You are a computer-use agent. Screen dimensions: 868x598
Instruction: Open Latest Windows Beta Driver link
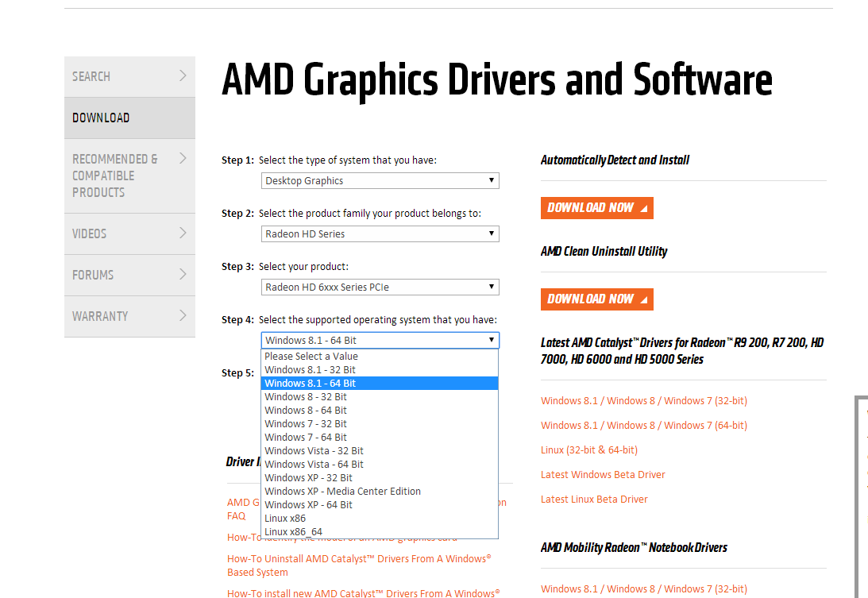click(603, 475)
